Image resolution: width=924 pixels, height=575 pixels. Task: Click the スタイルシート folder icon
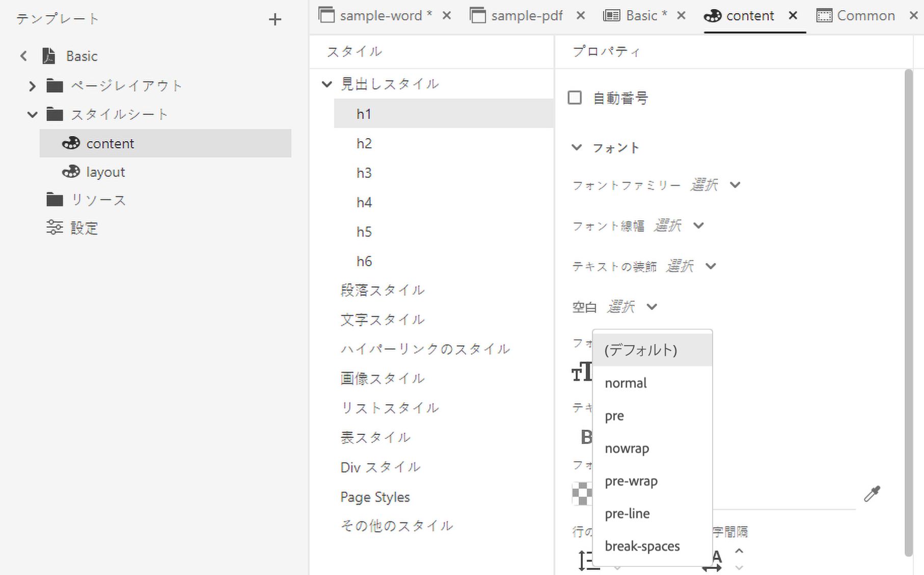point(55,114)
